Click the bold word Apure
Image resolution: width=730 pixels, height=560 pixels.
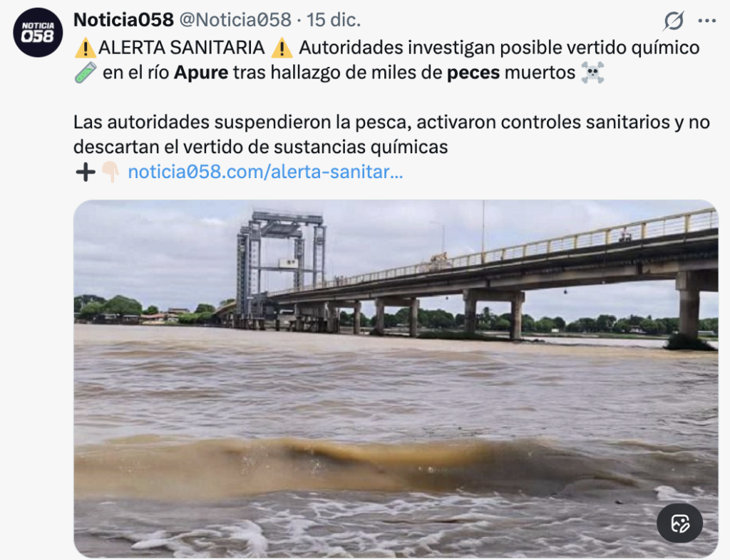(x=201, y=73)
